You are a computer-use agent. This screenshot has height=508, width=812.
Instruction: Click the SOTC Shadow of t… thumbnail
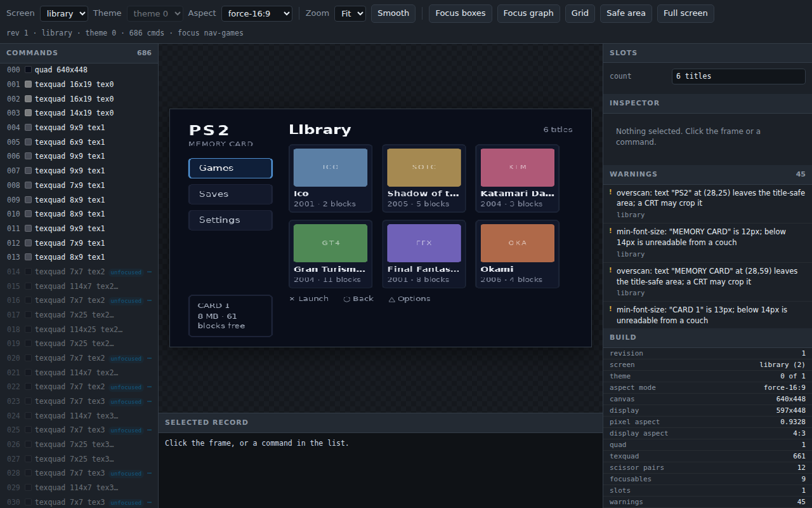424,168
